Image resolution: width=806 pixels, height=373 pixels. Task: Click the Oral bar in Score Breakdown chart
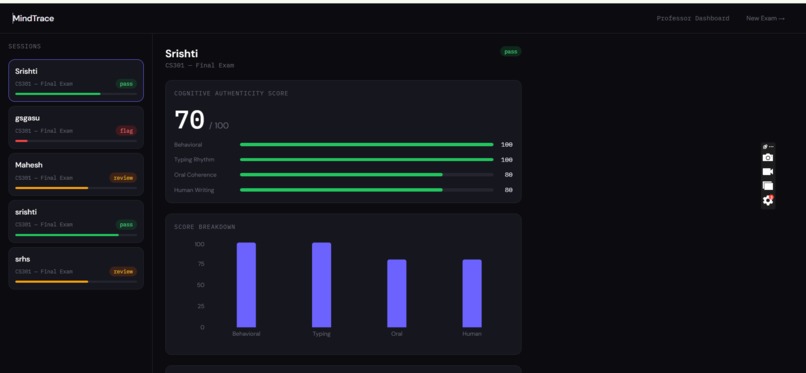point(396,293)
